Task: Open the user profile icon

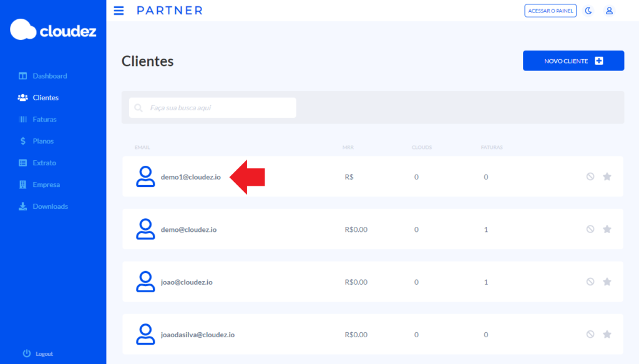Action: [x=609, y=11]
